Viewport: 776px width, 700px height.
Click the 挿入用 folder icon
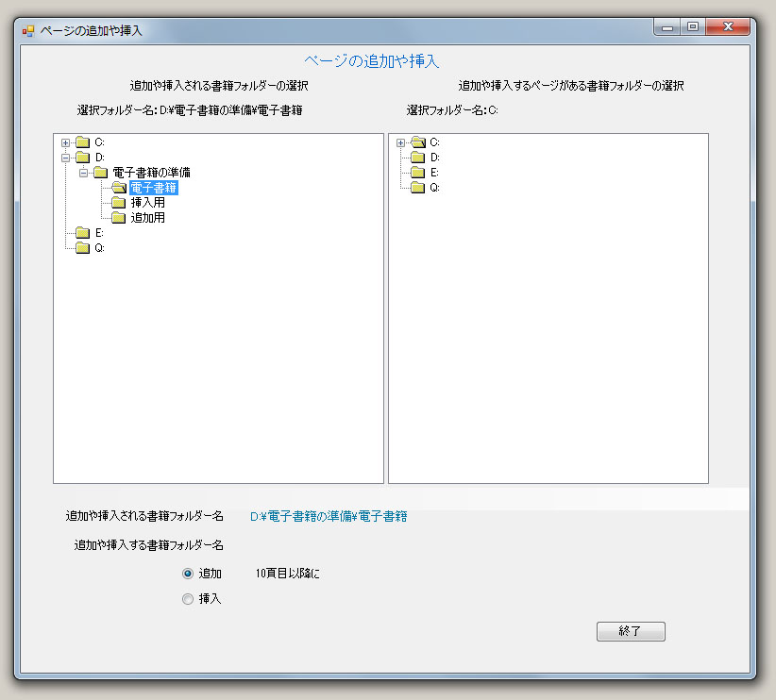click(x=118, y=203)
